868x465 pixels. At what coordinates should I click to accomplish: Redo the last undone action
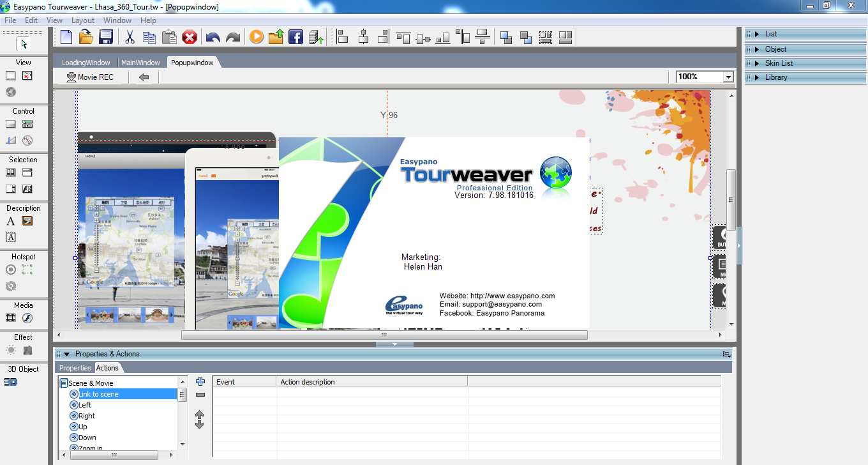[233, 38]
